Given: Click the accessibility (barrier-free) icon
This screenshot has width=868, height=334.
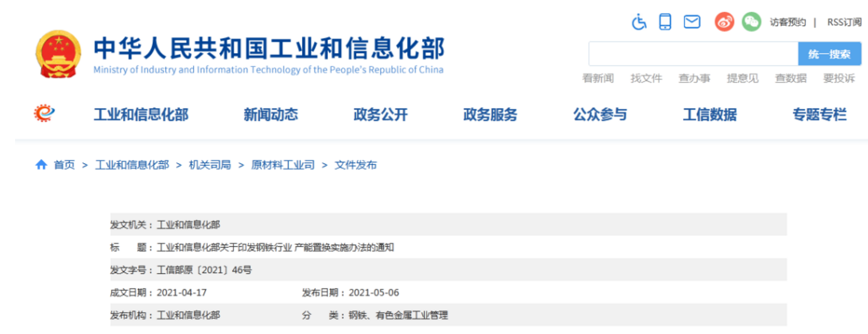Looking at the screenshot, I should (x=639, y=22).
